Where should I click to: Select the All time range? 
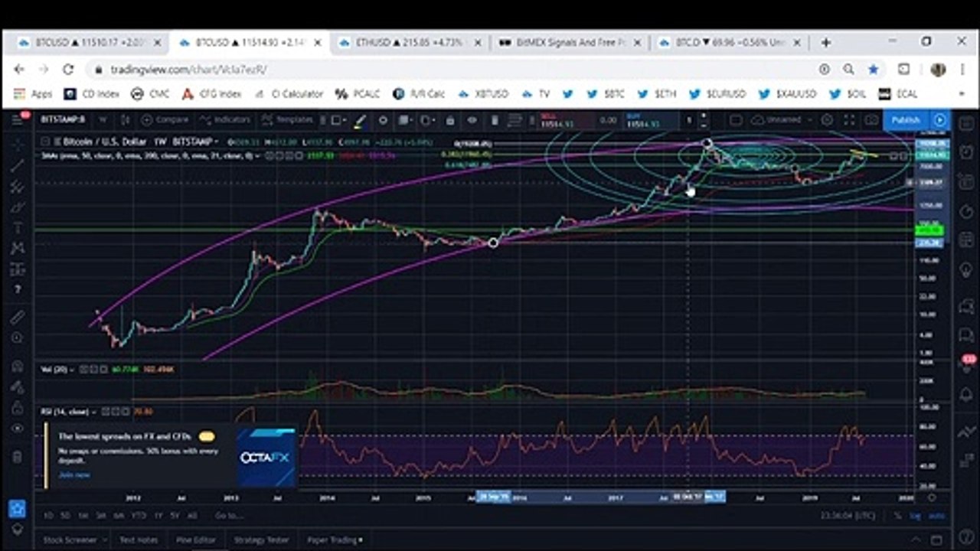coord(192,516)
